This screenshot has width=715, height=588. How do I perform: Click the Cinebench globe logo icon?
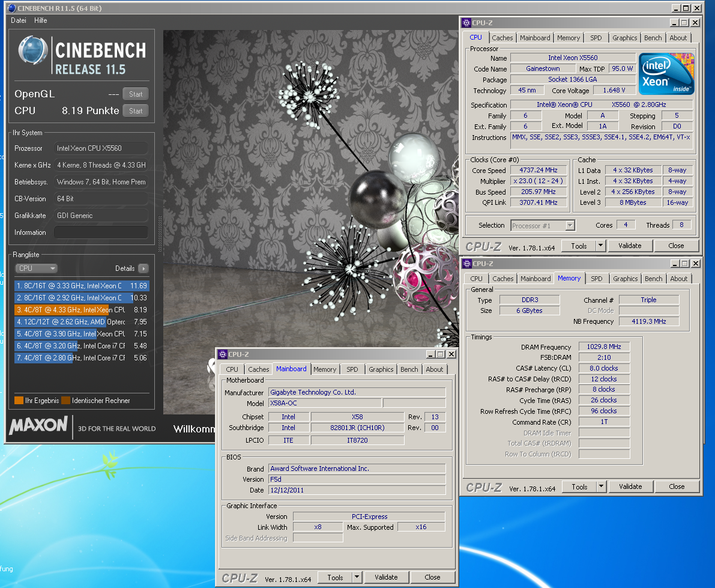point(33,50)
